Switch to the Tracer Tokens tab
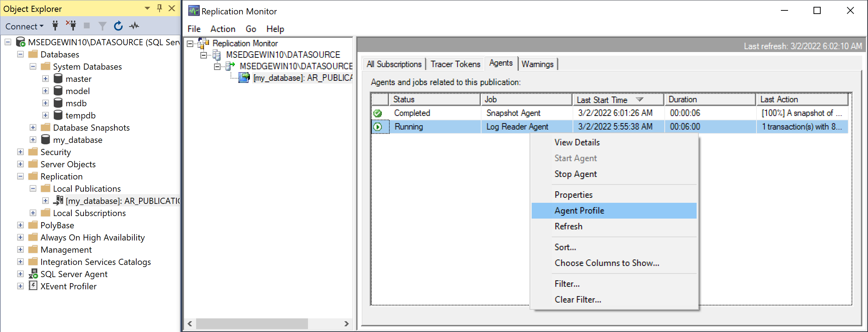 pos(455,64)
